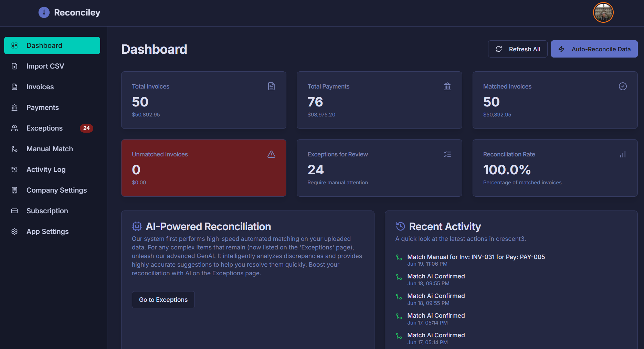644x349 pixels.
Task: Click the checklist icon on Exceptions for Review card
Action: (x=447, y=154)
